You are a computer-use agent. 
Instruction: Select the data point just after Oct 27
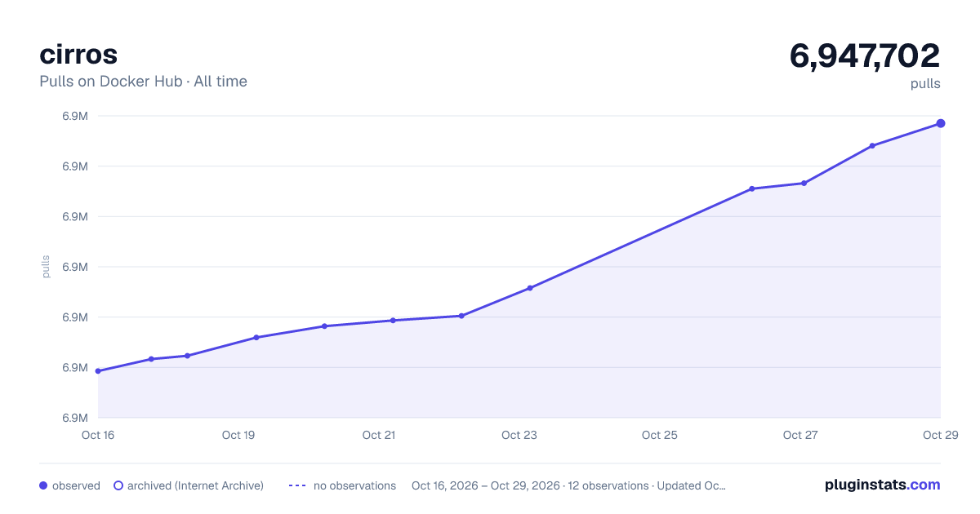pos(804,183)
